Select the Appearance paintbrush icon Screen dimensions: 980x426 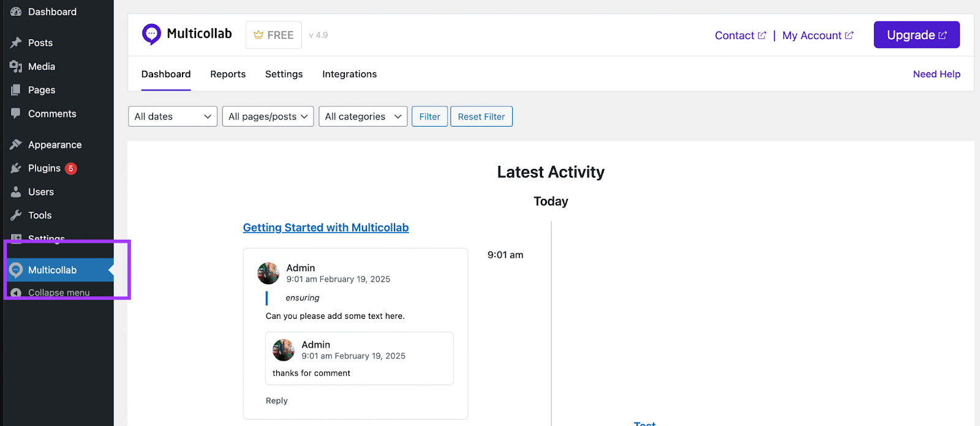coord(16,144)
